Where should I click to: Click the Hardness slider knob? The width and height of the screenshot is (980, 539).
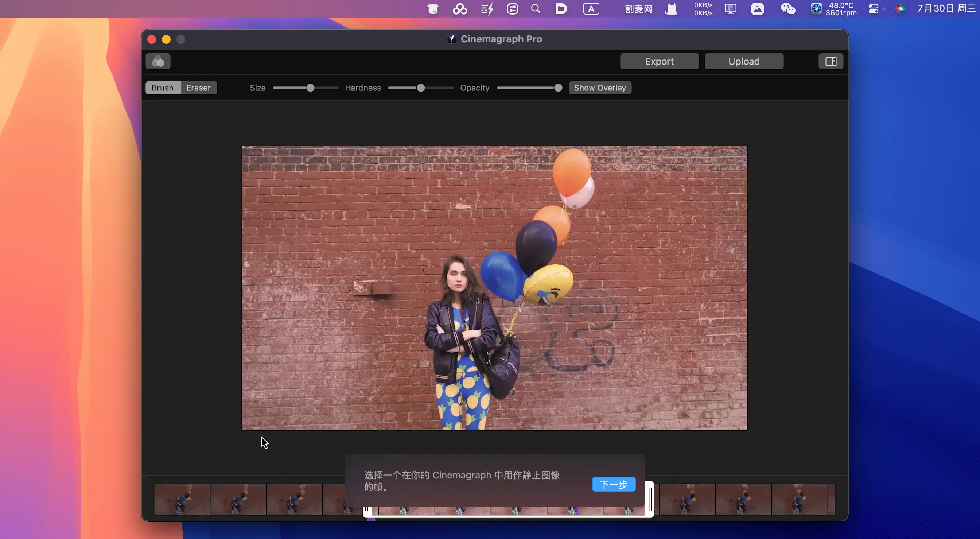tap(420, 88)
